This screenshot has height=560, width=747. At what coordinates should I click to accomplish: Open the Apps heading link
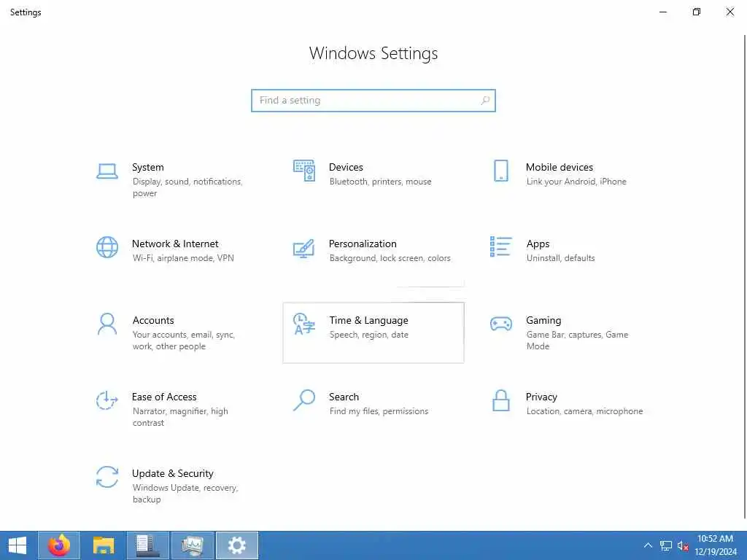(x=538, y=244)
